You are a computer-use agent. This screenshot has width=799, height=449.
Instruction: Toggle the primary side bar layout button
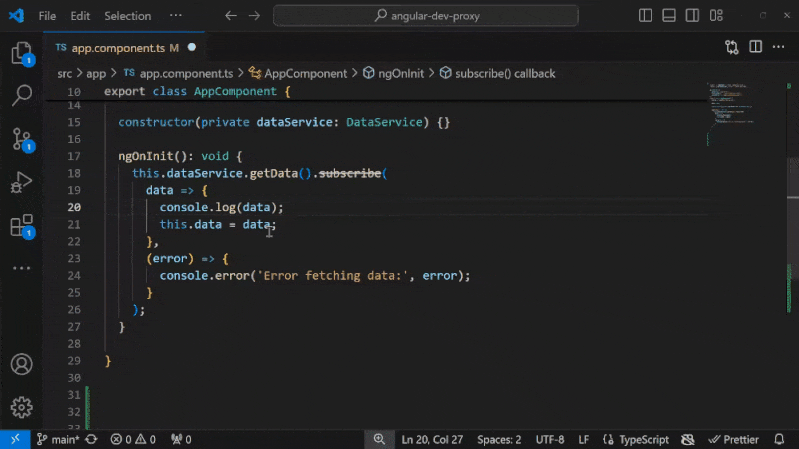(x=646, y=16)
